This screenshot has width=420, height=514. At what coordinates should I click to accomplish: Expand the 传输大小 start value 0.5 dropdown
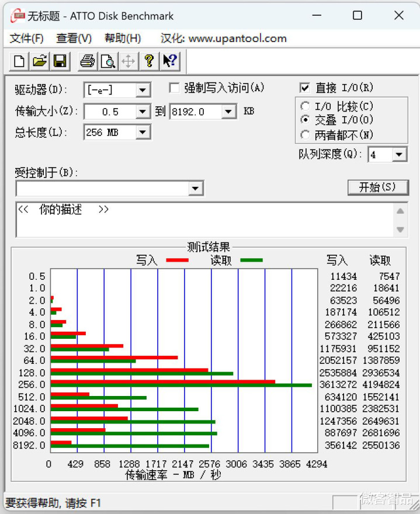[x=143, y=112]
